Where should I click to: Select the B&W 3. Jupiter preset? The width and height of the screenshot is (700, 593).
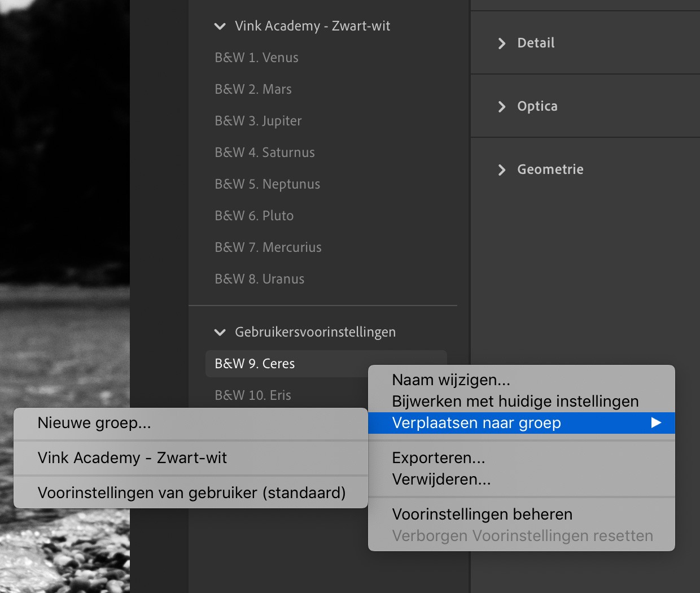coord(258,120)
